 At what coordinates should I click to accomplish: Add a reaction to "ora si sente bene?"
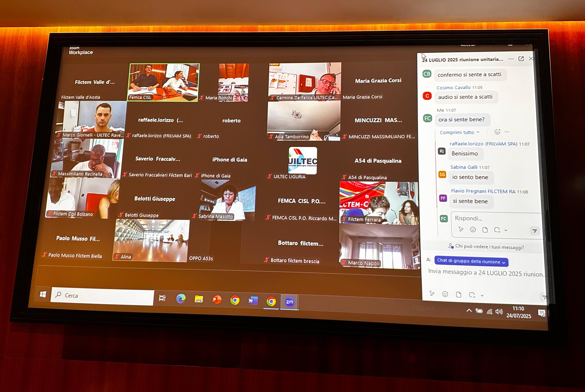pos(497,132)
